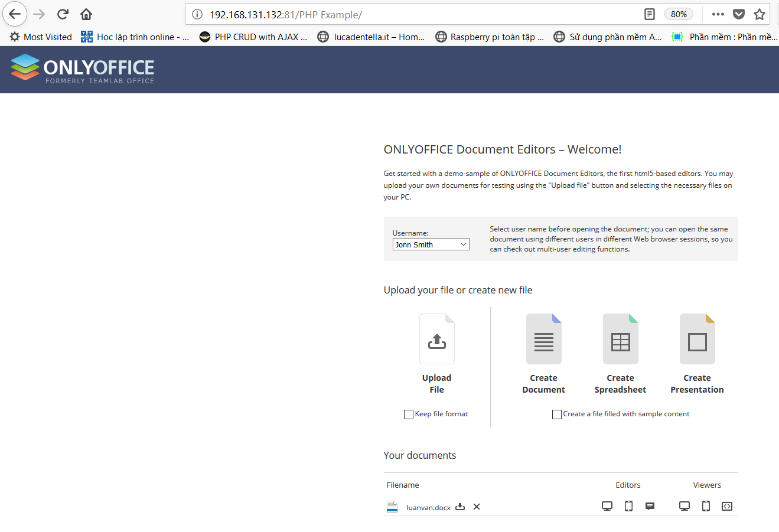Bookmark this page with the star
This screenshot has width=779, height=532.
pyautogui.click(x=760, y=14)
